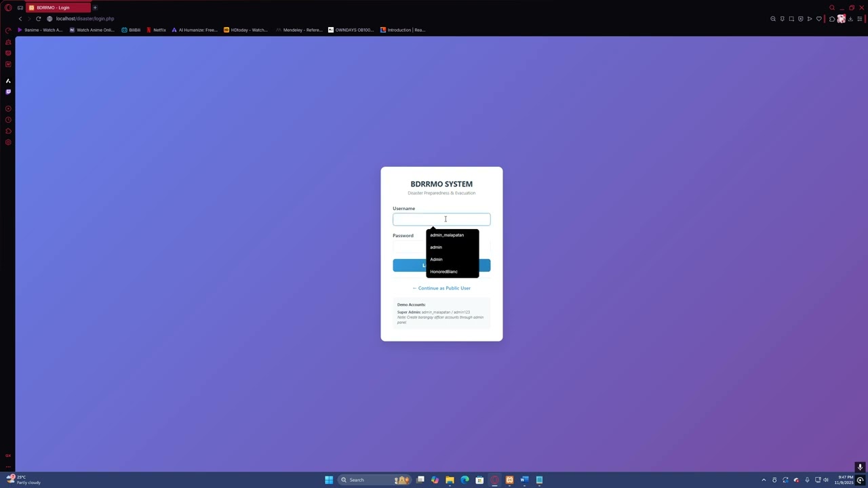Show hidden system tray icons

[764, 480]
